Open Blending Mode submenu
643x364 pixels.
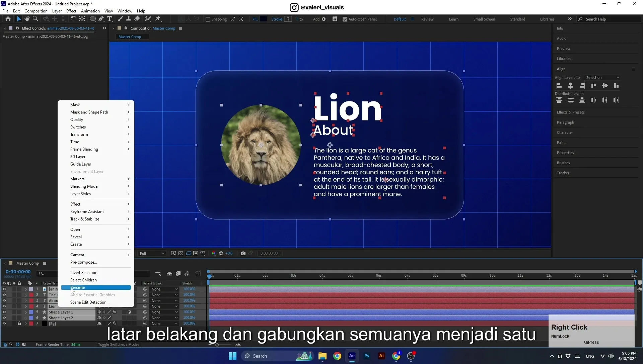pos(96,186)
